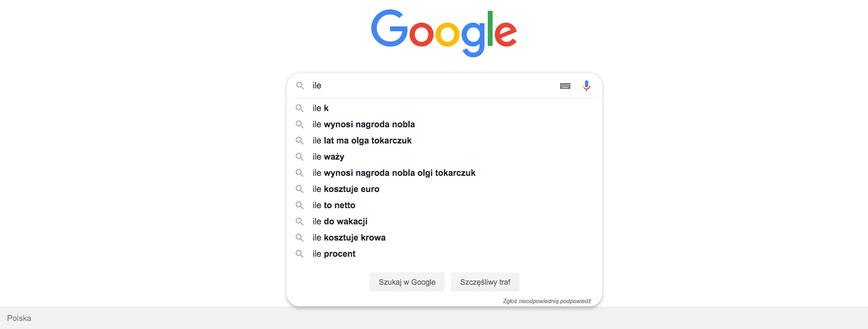
Task: Click the microphone voice search icon
Action: [x=587, y=86]
